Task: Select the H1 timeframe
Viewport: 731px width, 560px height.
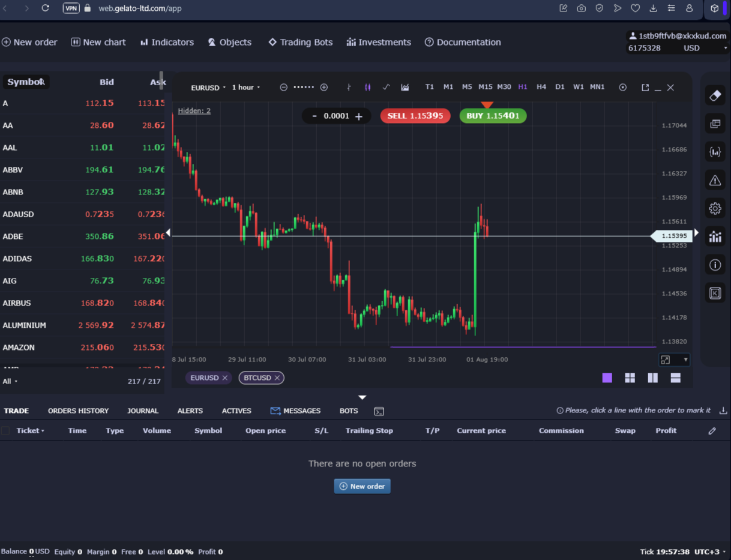Action: [x=523, y=87]
